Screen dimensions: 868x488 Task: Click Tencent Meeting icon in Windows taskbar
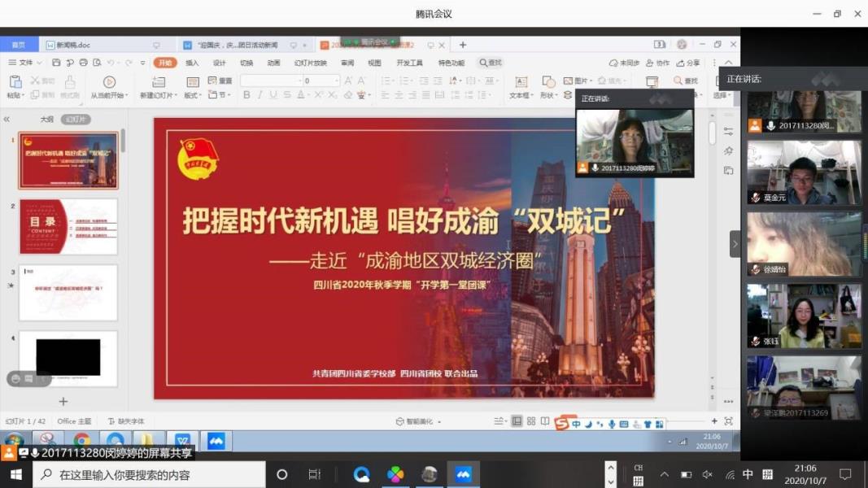click(464, 474)
